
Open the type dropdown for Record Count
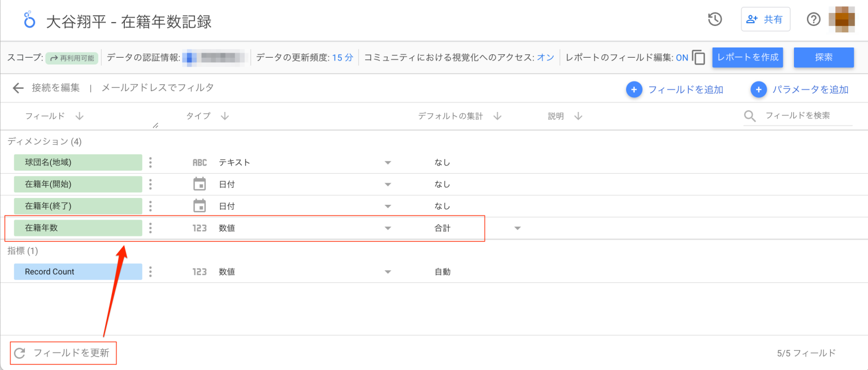point(388,272)
